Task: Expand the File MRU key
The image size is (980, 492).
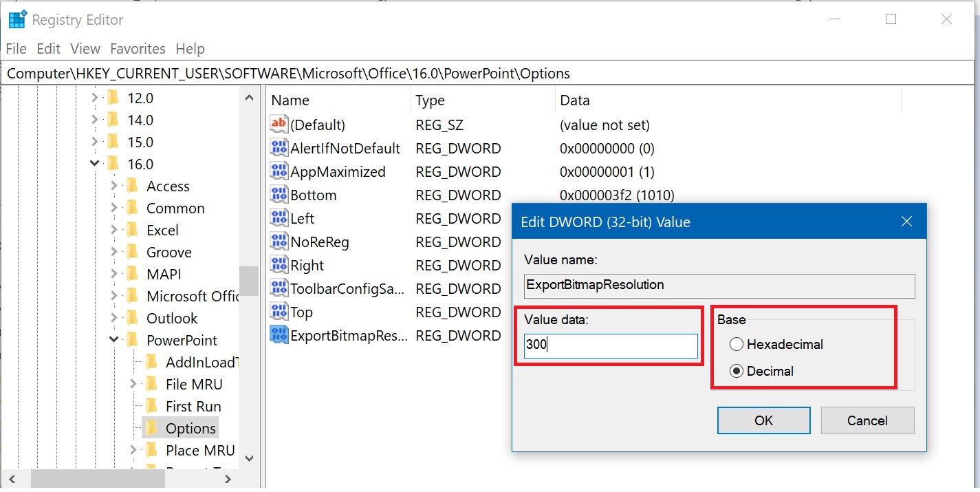Action: (x=133, y=385)
